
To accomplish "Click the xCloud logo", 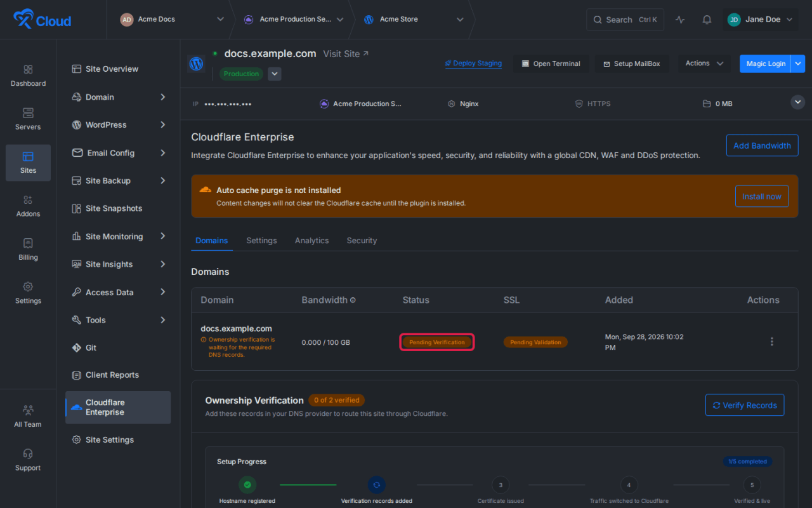I will [43, 20].
